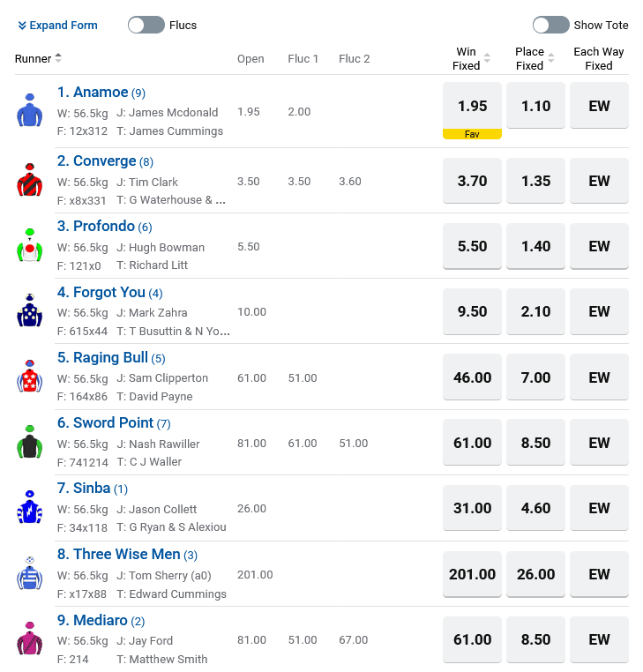The image size is (643, 672).
Task: Toggle the Flucs switch
Action: pos(146,25)
